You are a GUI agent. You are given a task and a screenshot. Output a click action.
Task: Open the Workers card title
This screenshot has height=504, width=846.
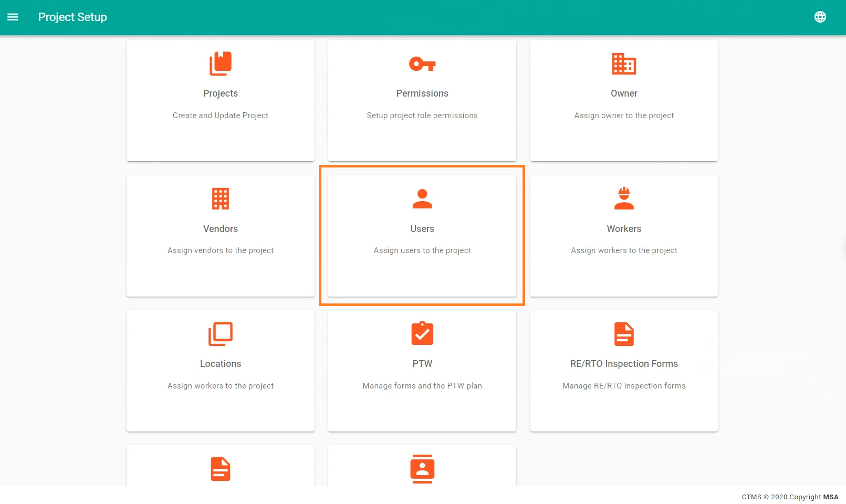[x=624, y=229]
